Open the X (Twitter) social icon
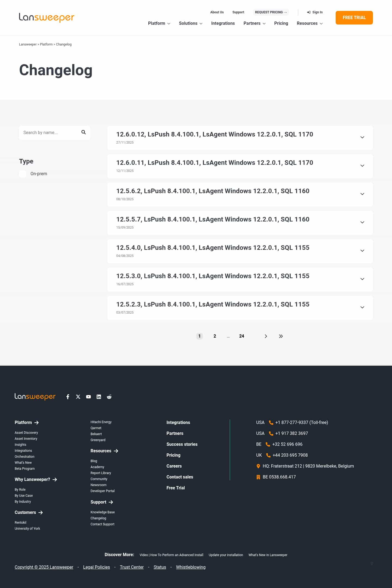The height and width of the screenshot is (588, 392). (78, 397)
